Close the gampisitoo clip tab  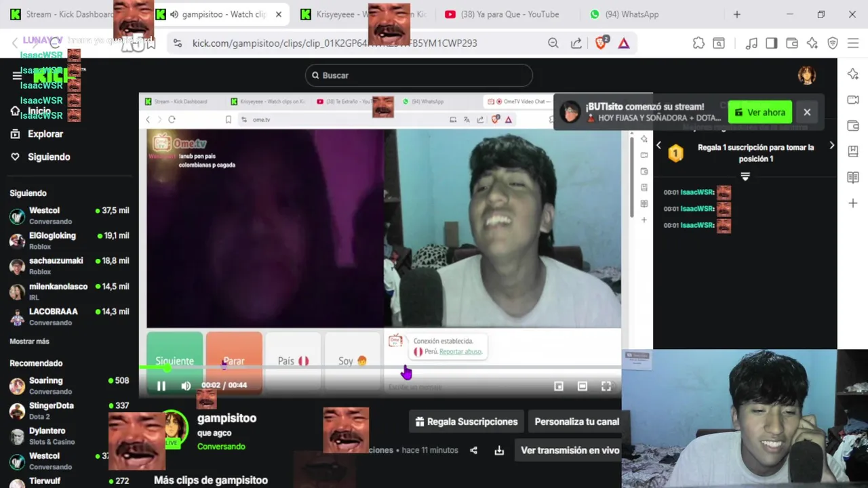278,14
